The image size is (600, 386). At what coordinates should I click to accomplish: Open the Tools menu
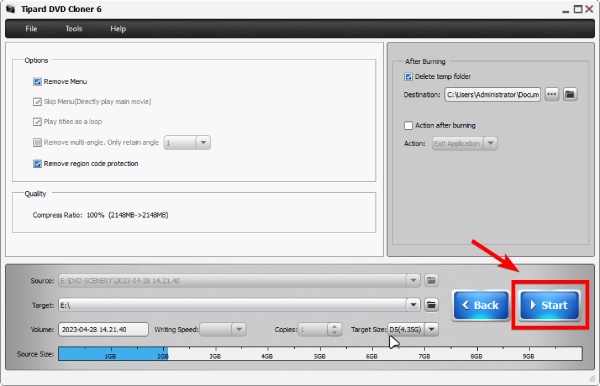(x=73, y=29)
